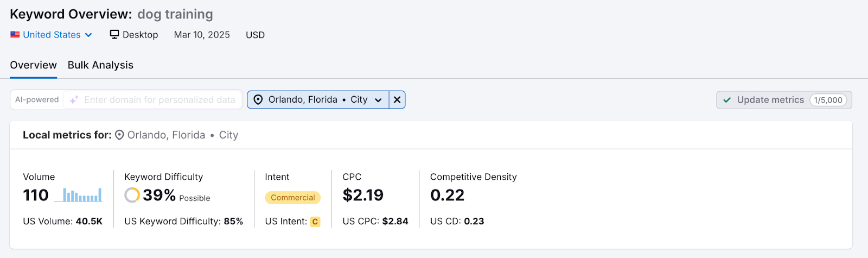Click the US flag icon

point(15,35)
